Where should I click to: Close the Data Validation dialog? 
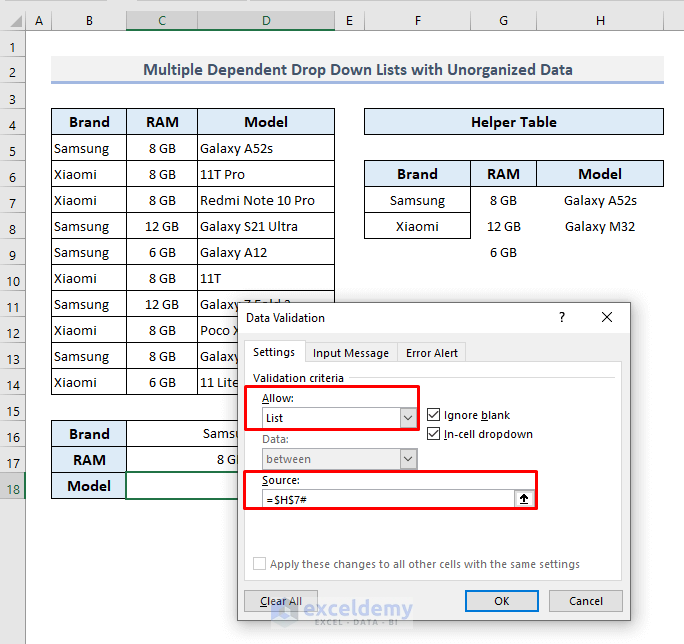(x=607, y=318)
